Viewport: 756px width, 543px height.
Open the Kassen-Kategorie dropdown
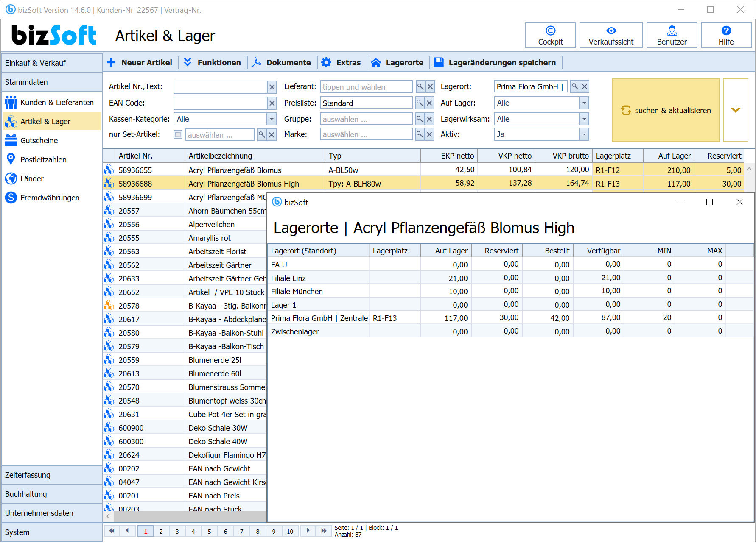272,119
